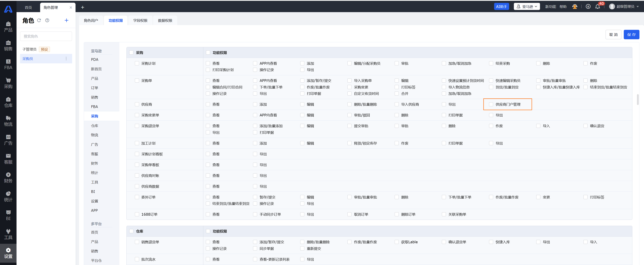Select the 采购员 role
Viewport: 644px width, 265px height.
tap(46, 58)
